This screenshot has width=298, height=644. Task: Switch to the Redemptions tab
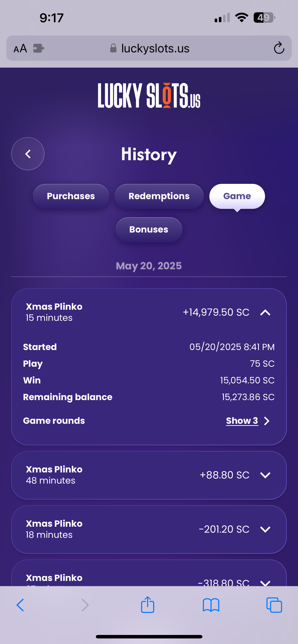[159, 196]
